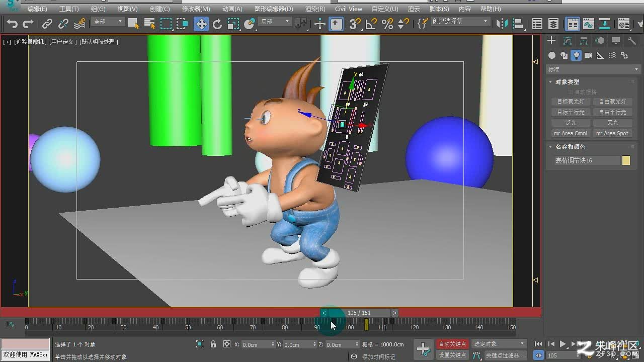Toggle the 3D Snaps button

click(355, 24)
